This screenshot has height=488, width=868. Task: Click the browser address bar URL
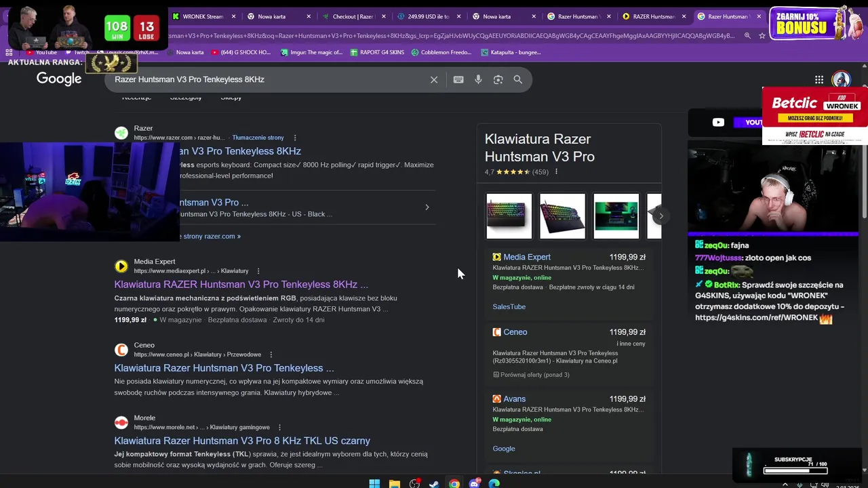pos(451,35)
